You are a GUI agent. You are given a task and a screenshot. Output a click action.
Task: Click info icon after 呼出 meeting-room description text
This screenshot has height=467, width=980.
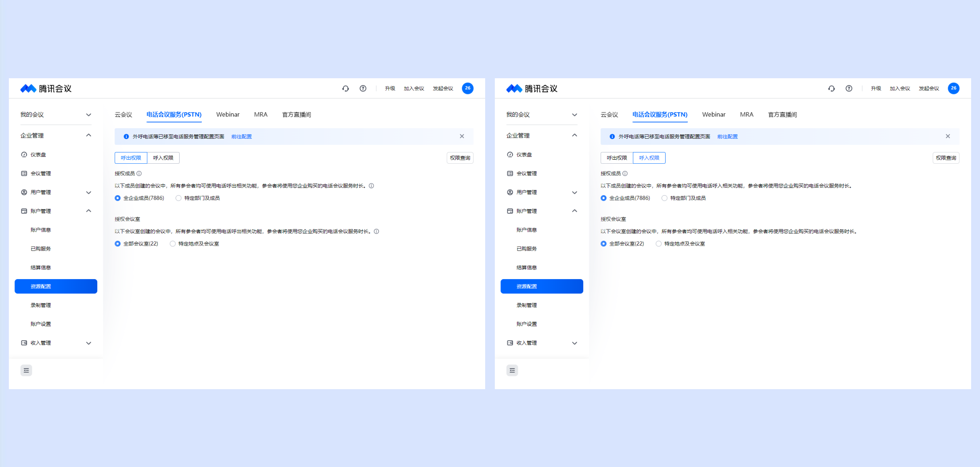tap(376, 231)
